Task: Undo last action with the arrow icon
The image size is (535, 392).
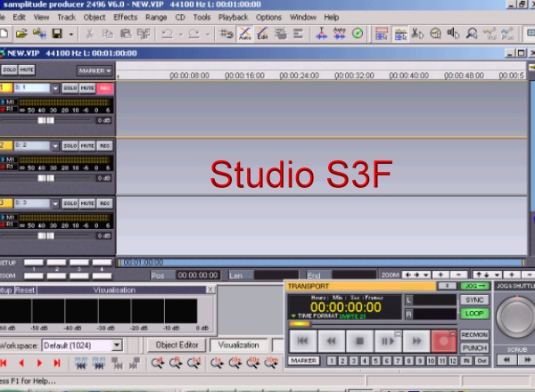Action: [168, 34]
